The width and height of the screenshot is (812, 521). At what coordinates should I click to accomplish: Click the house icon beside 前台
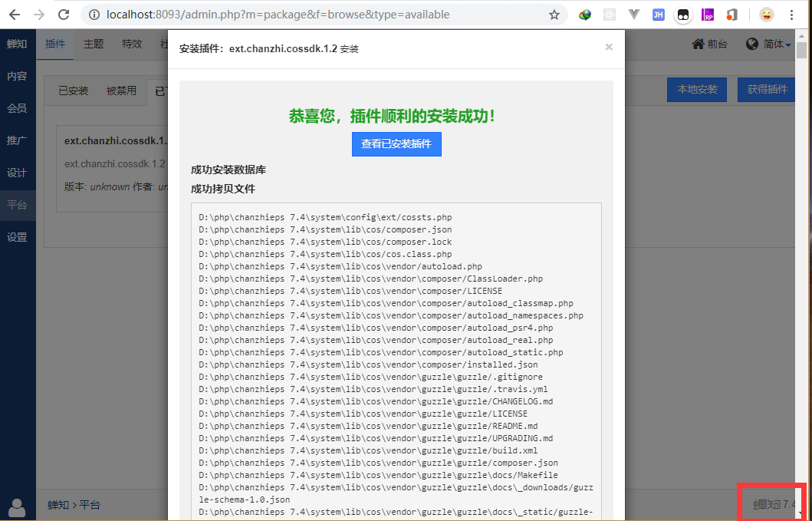pyautogui.click(x=698, y=44)
